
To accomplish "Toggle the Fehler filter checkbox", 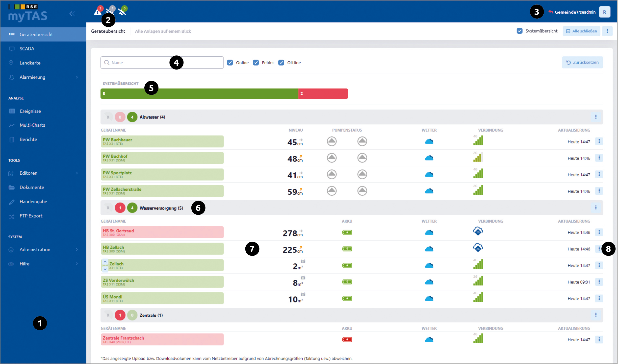I will click(x=256, y=63).
